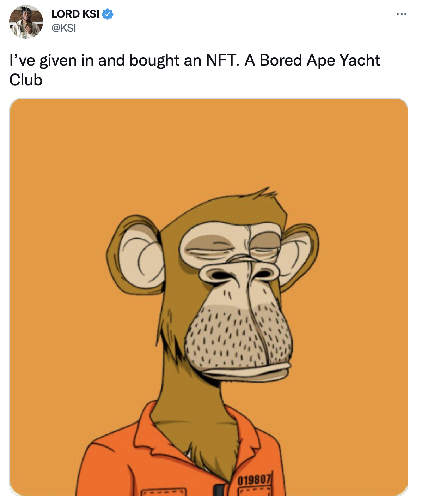Open the three-dot more options menu
428x504 pixels.
point(401,14)
